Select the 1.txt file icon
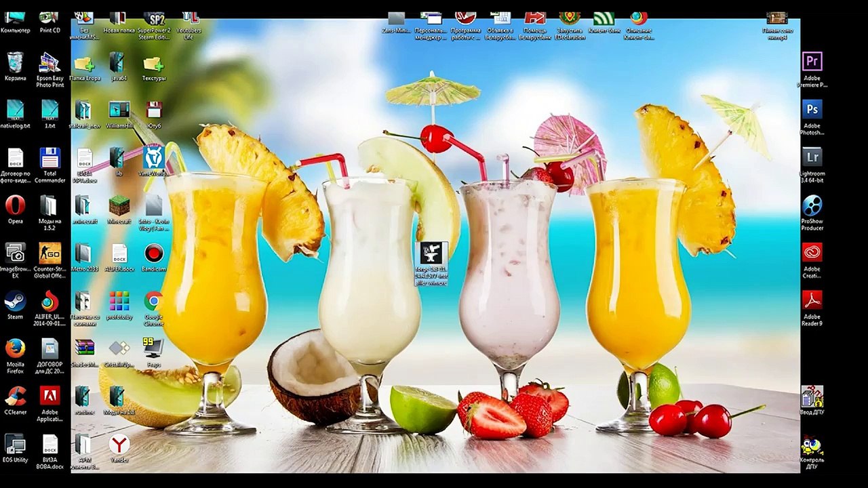Image resolution: width=868 pixels, height=488 pixels. (x=50, y=114)
